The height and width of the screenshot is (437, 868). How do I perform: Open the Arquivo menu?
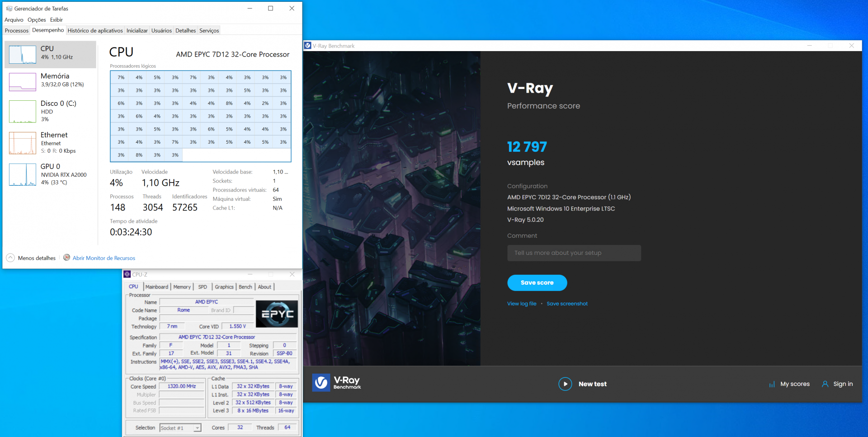pyautogui.click(x=14, y=19)
